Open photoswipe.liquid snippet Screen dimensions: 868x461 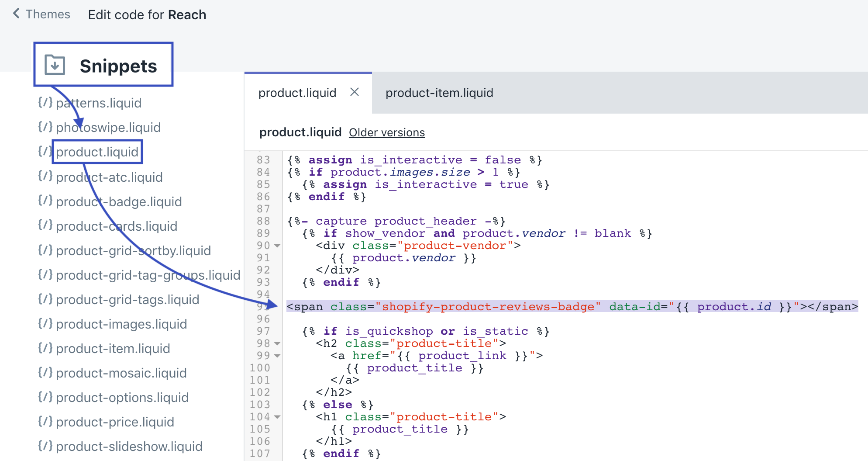pos(108,127)
